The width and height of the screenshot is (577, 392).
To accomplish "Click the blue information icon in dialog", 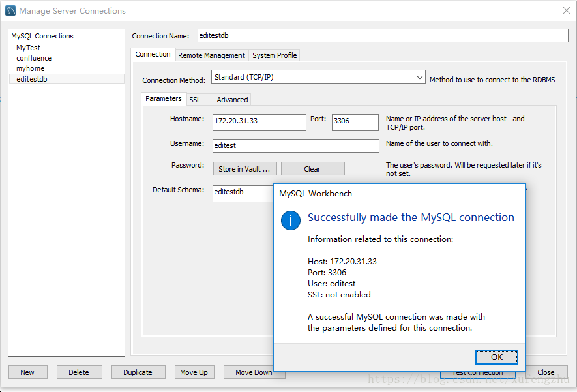I will (x=291, y=220).
